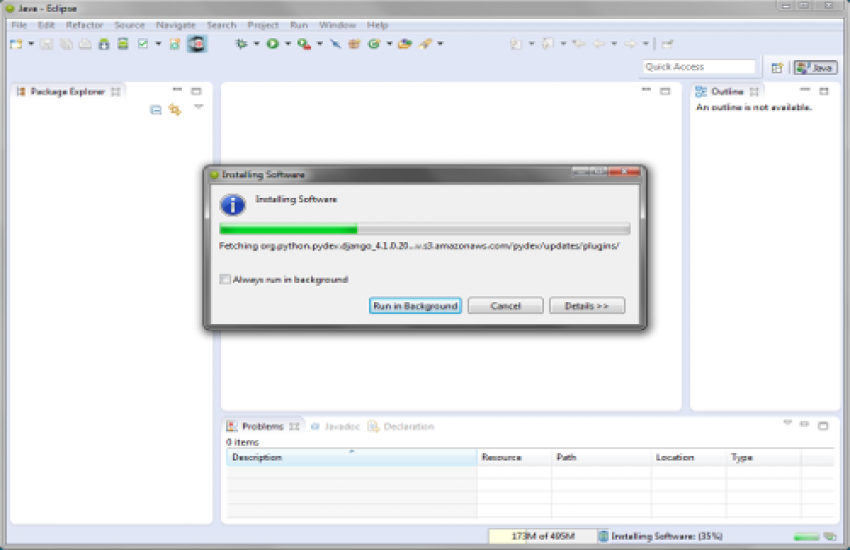Screen dimensions: 850x550
Task: Click Collapse All icon in Package Explorer
Action: coord(156,110)
